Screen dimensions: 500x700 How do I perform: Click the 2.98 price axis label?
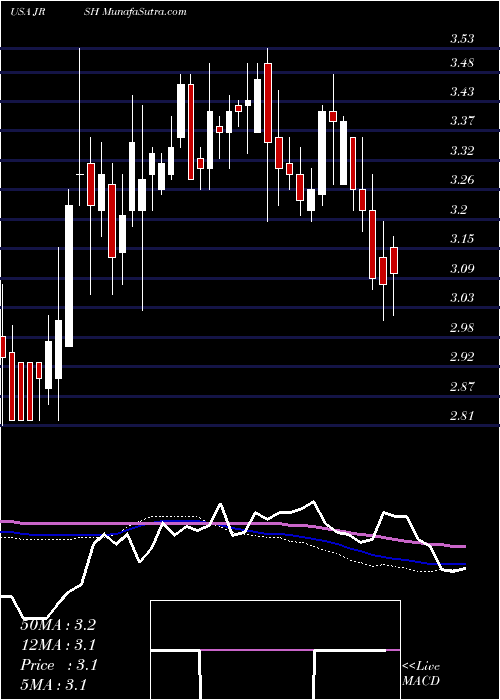462,327
